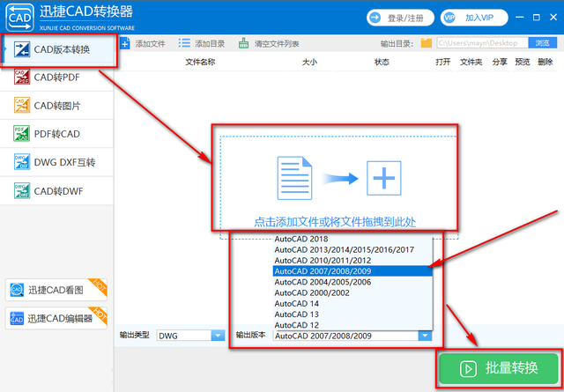Viewport: 564px width, 392px height.
Task: Click the 输出版本 combo box text field
Action: 345,336
